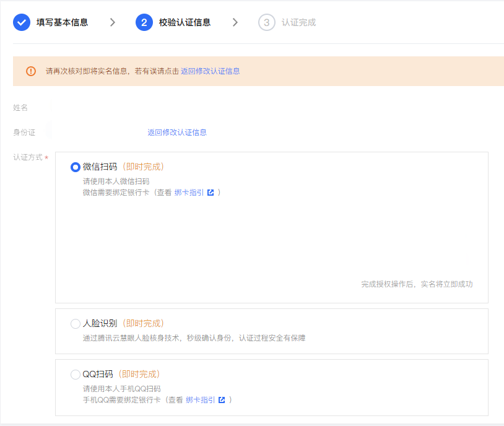Click the 认证完成 step label
504x426 pixels.
click(x=298, y=22)
